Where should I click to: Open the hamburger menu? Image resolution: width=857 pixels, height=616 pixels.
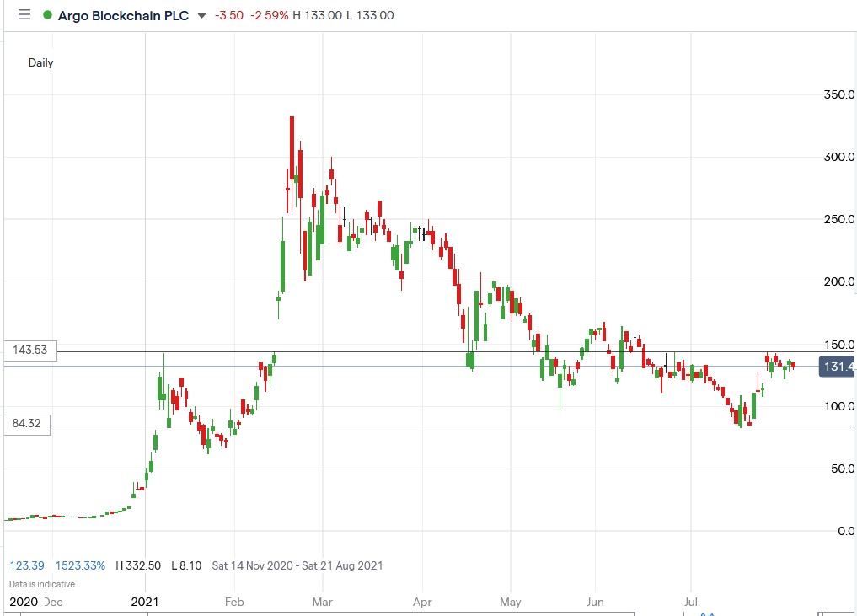tap(24, 15)
